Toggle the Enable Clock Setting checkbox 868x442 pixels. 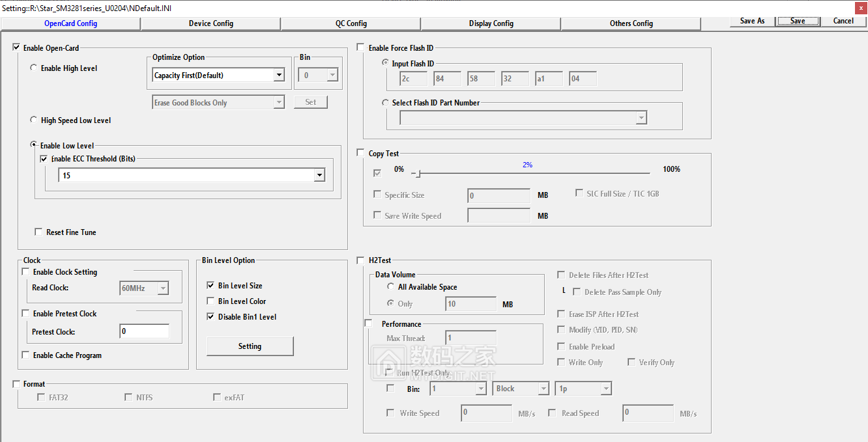pos(26,272)
